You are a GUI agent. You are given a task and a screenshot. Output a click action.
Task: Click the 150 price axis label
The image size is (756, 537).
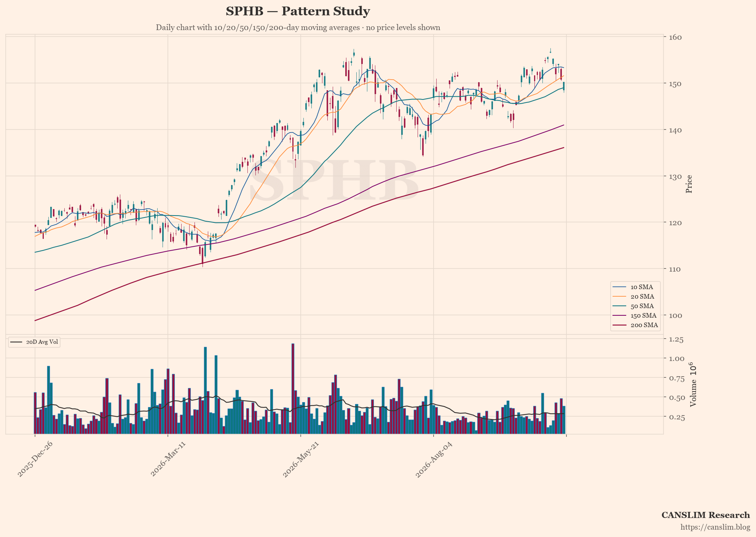(x=675, y=84)
